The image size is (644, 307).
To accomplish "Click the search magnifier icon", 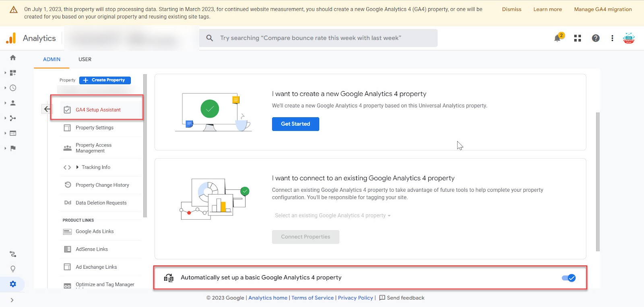I will tap(209, 38).
